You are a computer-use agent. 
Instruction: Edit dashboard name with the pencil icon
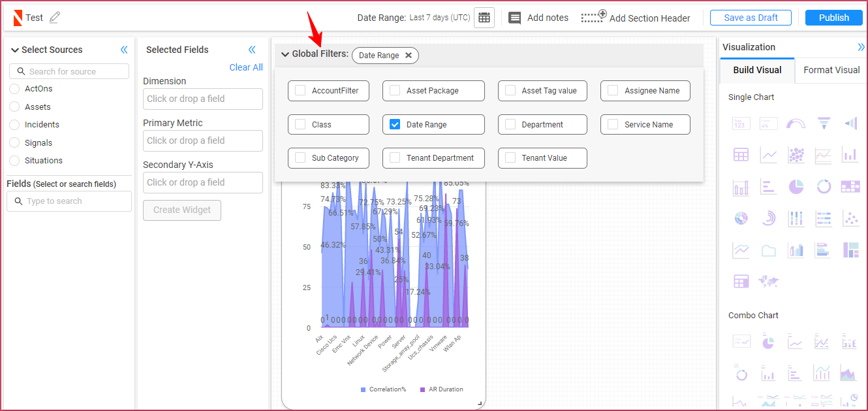(x=55, y=18)
